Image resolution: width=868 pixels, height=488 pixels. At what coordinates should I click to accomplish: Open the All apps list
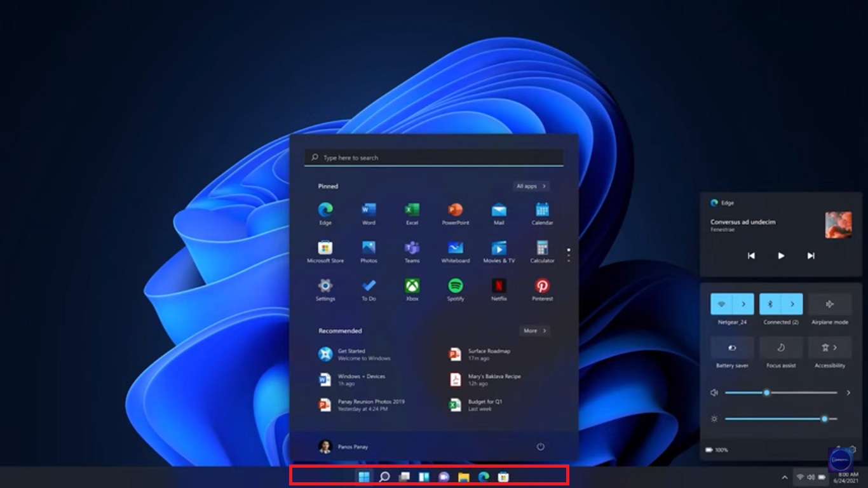click(x=531, y=186)
